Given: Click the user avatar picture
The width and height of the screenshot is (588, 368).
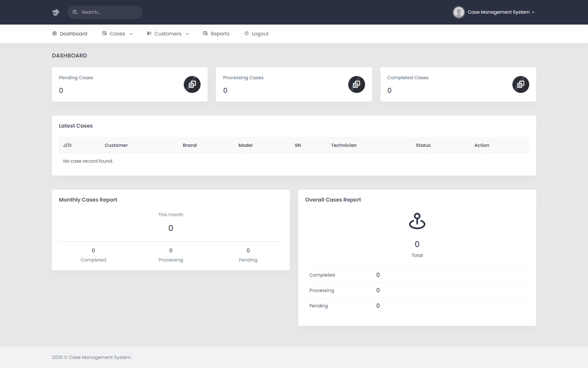Looking at the screenshot, I should [459, 12].
